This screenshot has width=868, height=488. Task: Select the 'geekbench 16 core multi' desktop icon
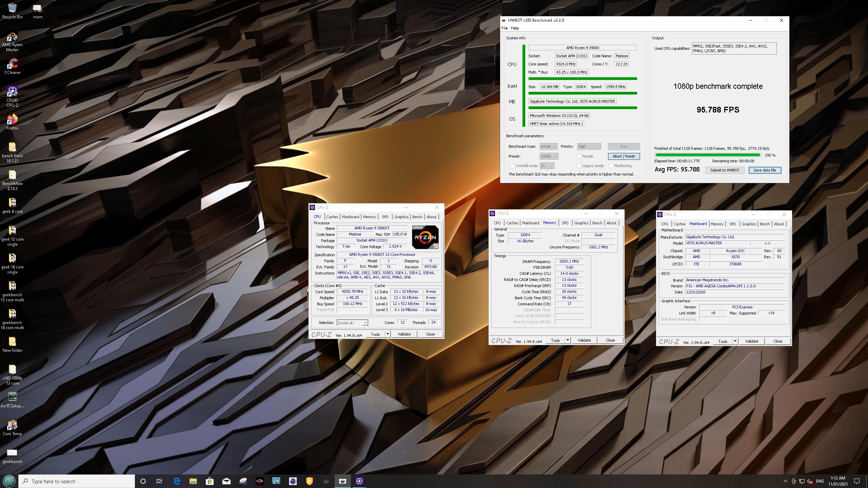(12, 319)
